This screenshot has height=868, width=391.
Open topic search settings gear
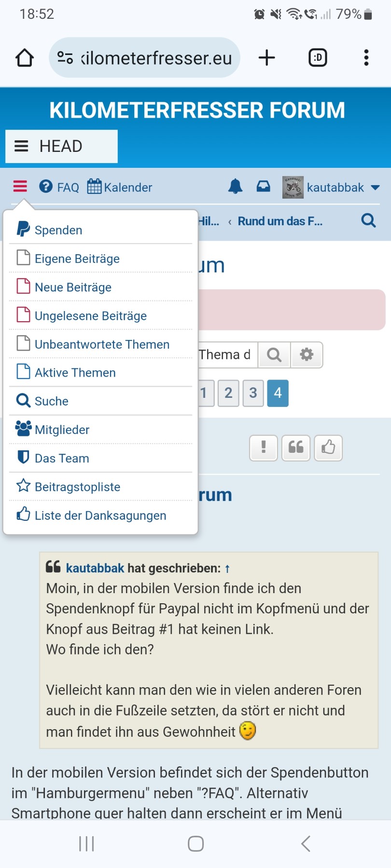307,355
